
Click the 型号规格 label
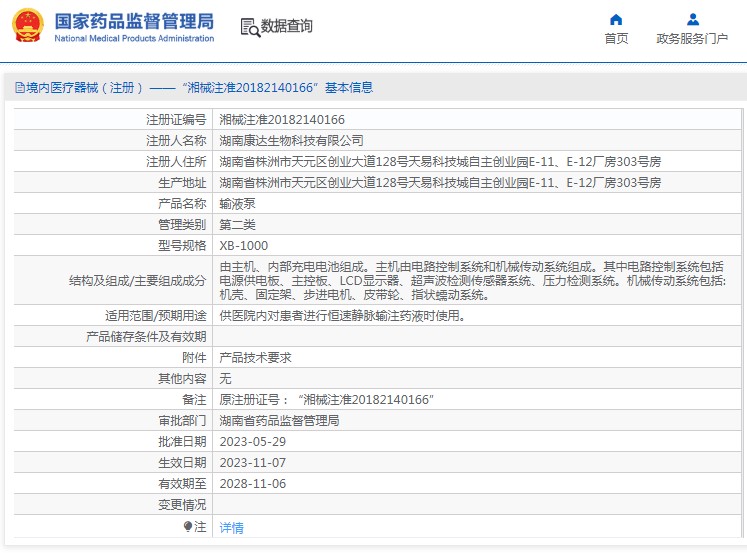182,245
